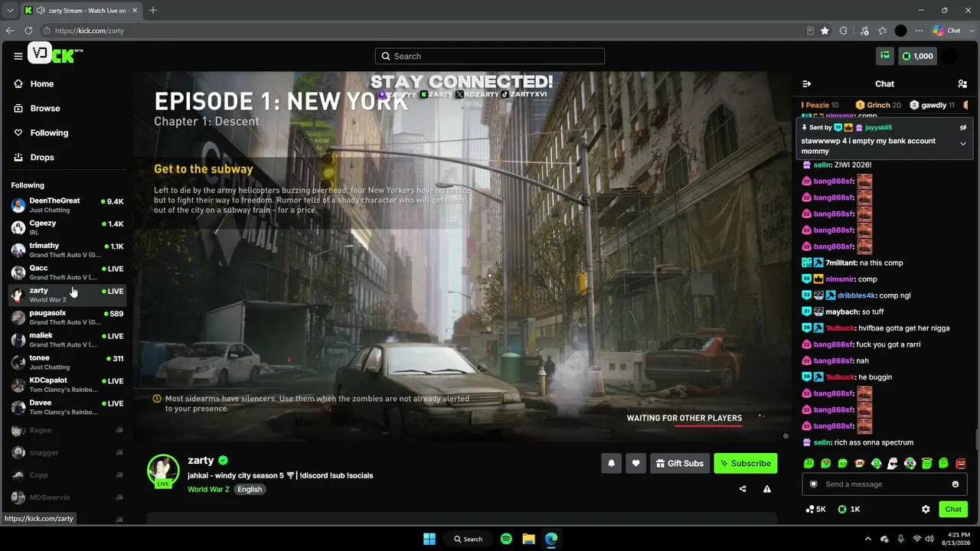Go to Home in the sidebar
This screenshot has width=980, height=551.
point(42,84)
